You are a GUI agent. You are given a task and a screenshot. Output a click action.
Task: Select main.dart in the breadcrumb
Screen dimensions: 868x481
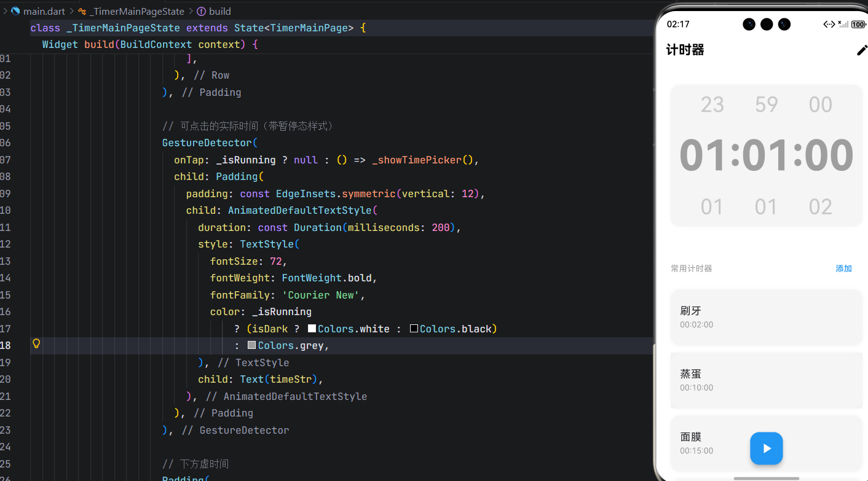pos(44,11)
